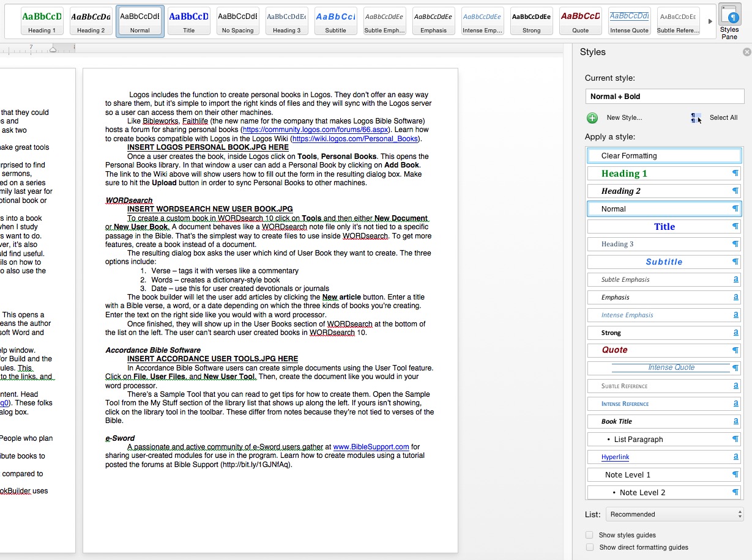The image size is (752, 560).
Task: Select Title from the style gallery
Action: [x=188, y=20]
